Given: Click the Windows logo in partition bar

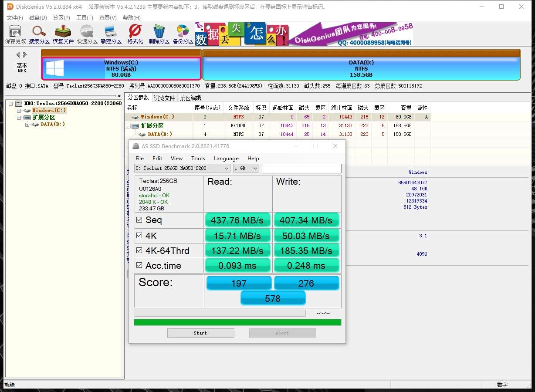Looking at the screenshot, I should pyautogui.click(x=55, y=68).
